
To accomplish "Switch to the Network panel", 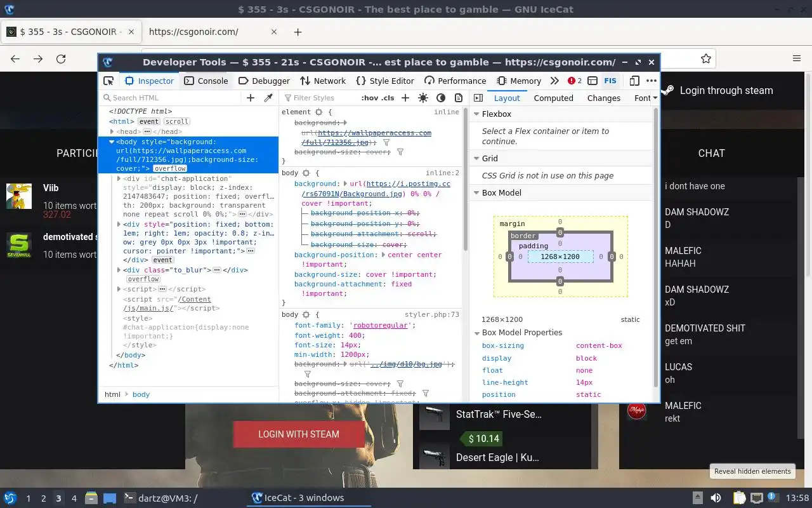I will (323, 81).
